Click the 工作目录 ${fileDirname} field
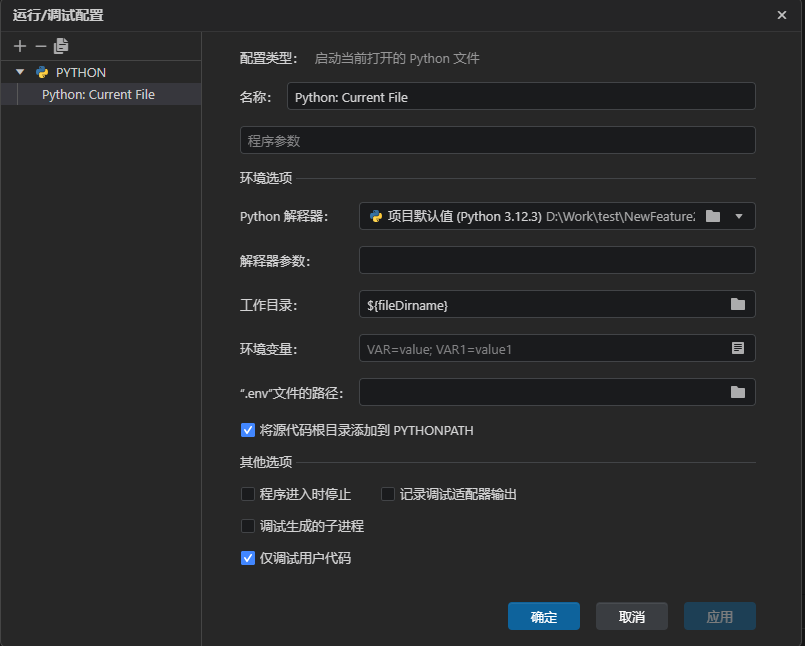Image resolution: width=805 pixels, height=646 pixels. [557, 304]
